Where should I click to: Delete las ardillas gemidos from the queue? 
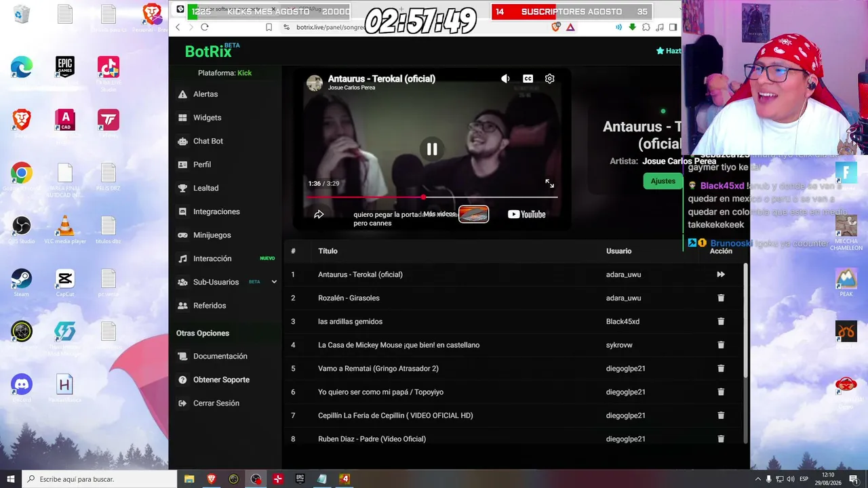point(721,321)
